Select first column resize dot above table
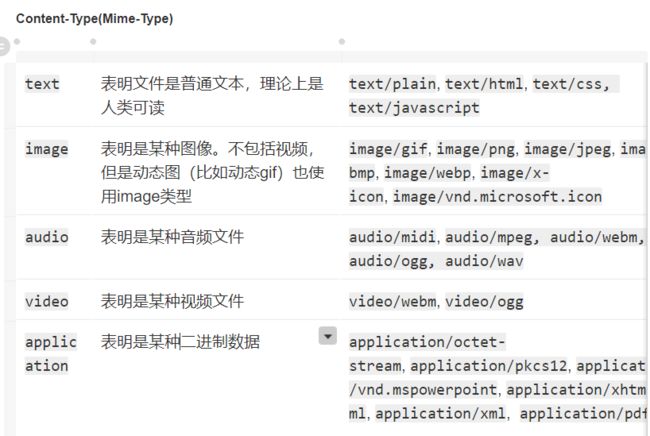650x436 pixels. coord(17,41)
